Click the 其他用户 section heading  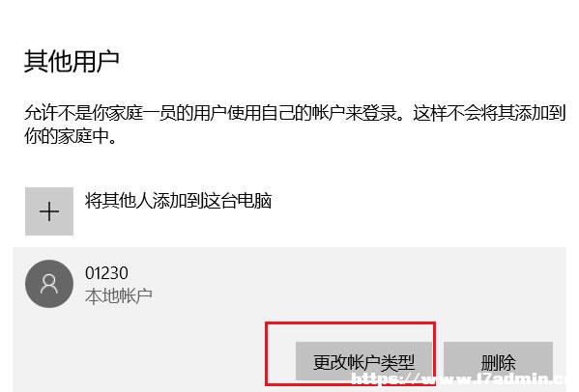coord(72,61)
